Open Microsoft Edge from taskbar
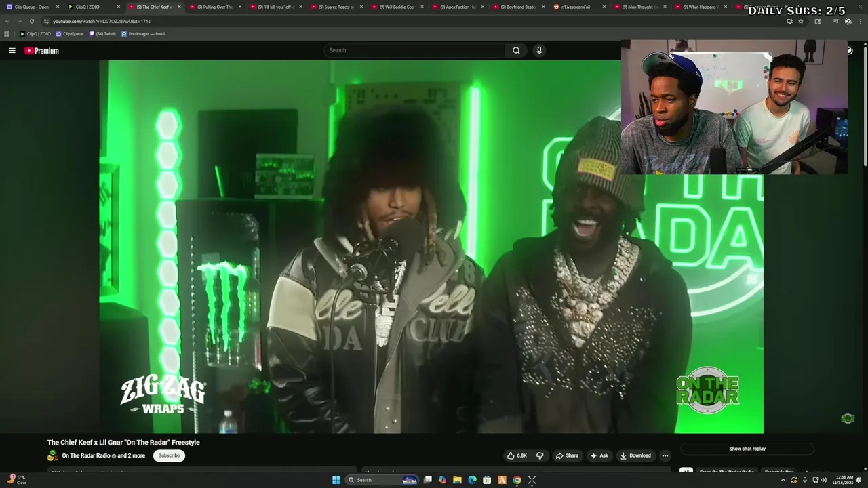The image size is (868, 488). pyautogui.click(x=472, y=480)
